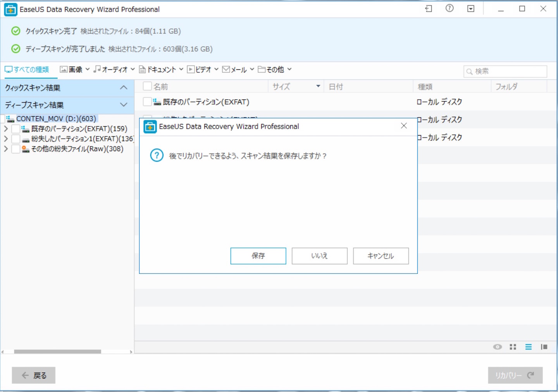Check the CONTEN_MOV (D:) root checkbox
This screenshot has height=392, width=558.
coord(3,119)
